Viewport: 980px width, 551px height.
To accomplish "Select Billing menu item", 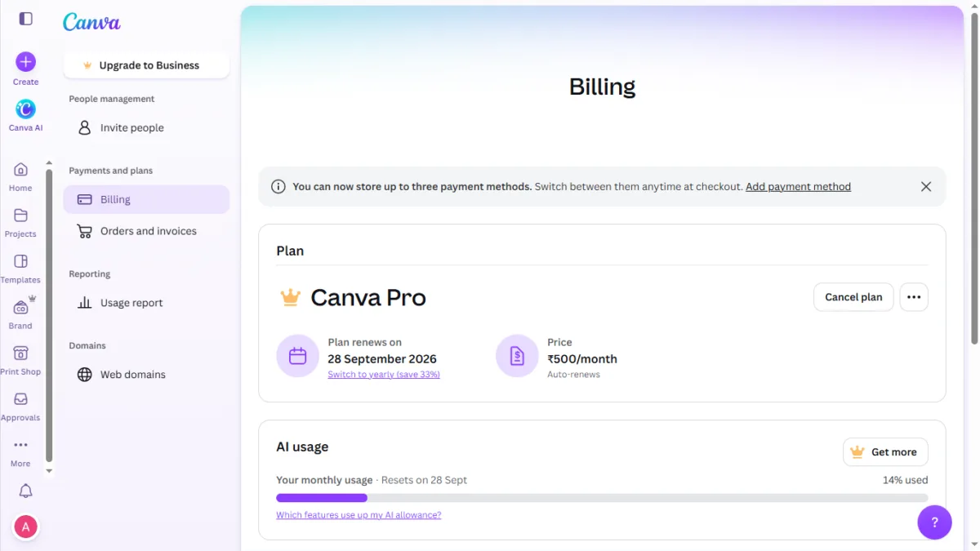I will (147, 199).
